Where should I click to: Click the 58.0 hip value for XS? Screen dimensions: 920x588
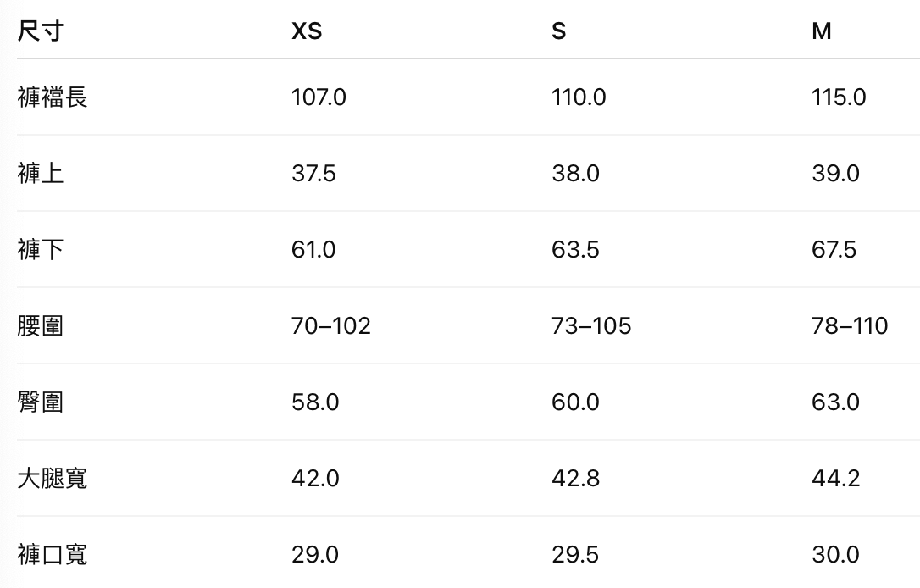pyautogui.click(x=315, y=402)
